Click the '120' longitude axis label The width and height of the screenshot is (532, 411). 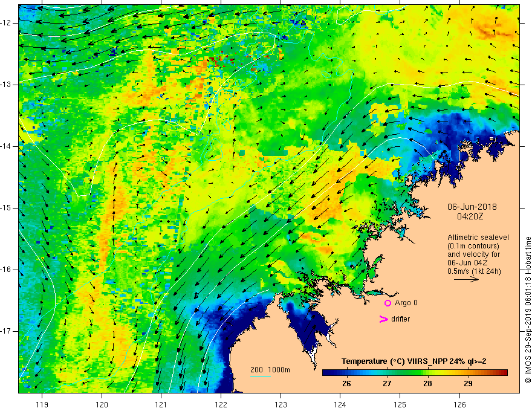(x=102, y=404)
